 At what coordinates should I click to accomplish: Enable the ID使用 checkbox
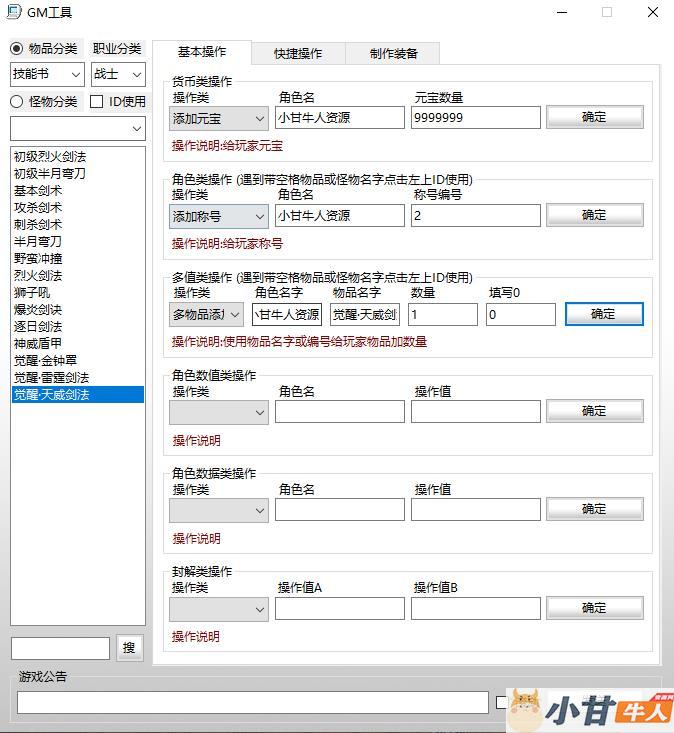[97, 101]
